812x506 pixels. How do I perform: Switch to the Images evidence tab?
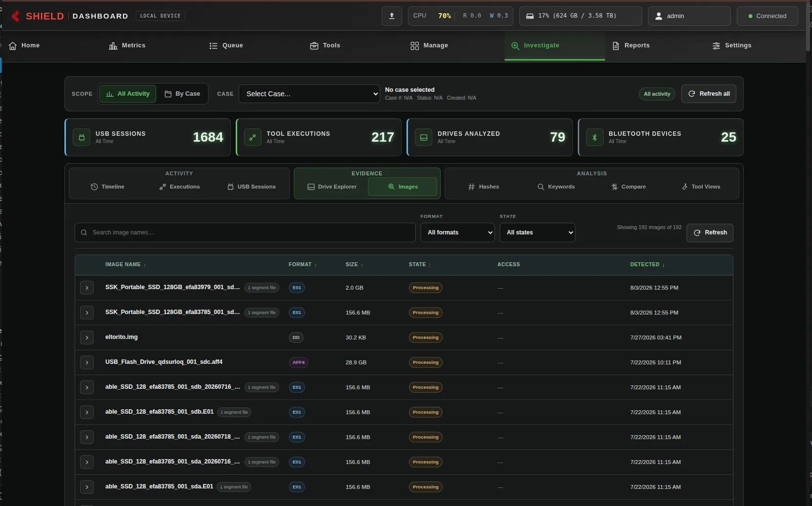[x=403, y=187]
